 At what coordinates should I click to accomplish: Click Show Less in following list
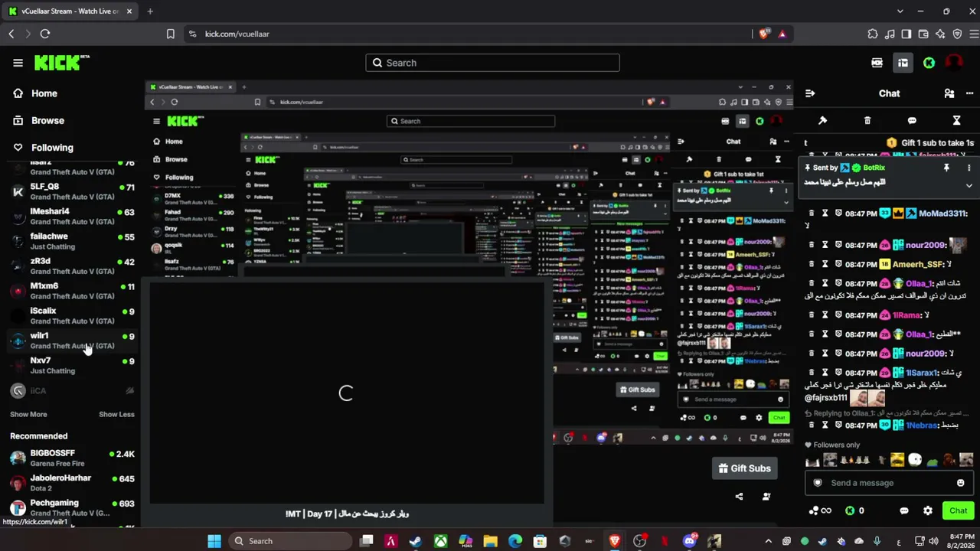pos(116,414)
